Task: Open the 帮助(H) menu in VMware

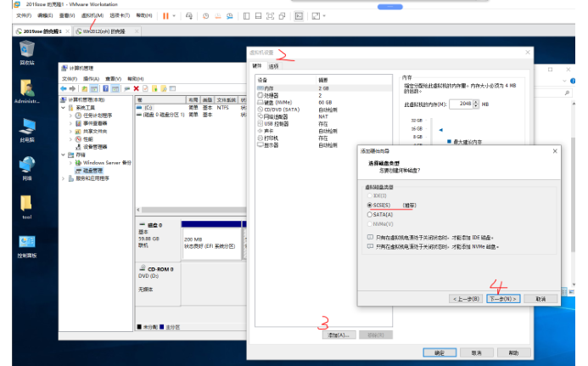Action: pyautogui.click(x=144, y=15)
